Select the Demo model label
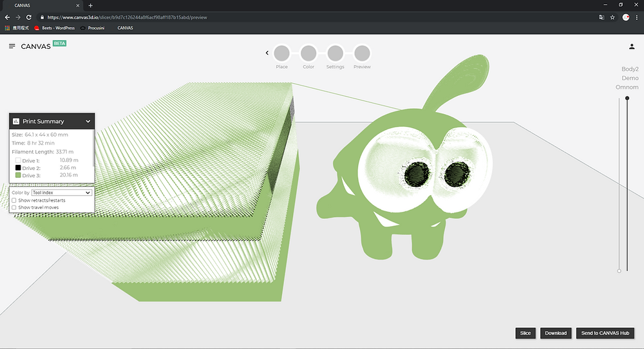This screenshot has height=349, width=644. tap(630, 78)
